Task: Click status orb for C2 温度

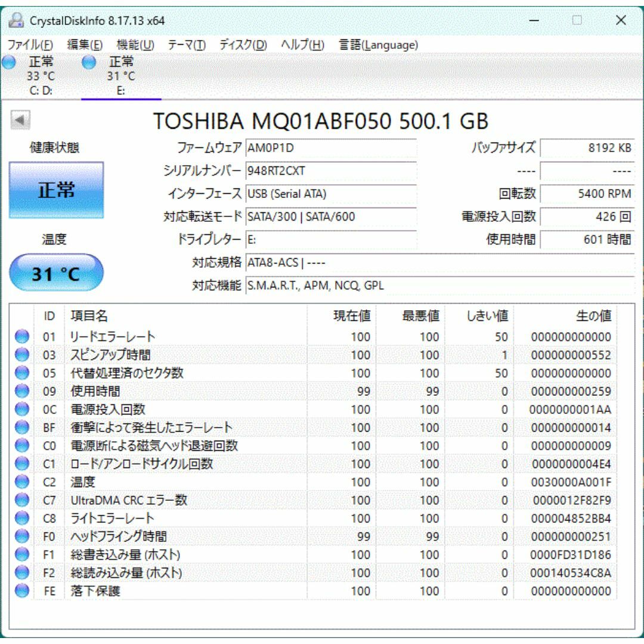Action: 22,482
